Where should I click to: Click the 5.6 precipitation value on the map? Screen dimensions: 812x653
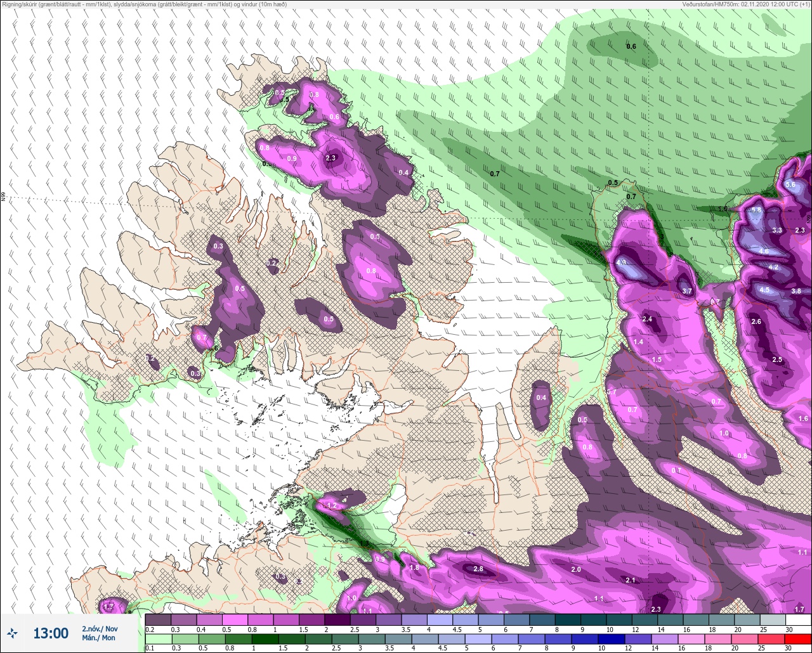click(x=790, y=184)
